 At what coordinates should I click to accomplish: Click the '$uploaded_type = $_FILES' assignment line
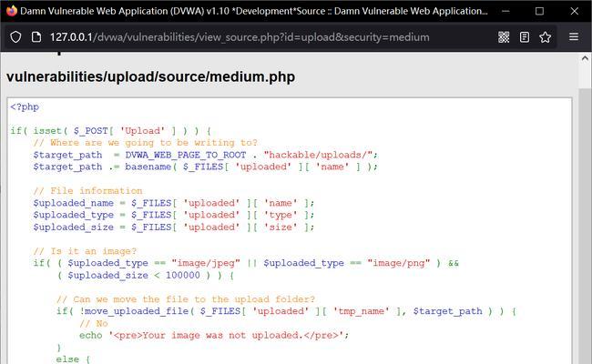[174, 215]
